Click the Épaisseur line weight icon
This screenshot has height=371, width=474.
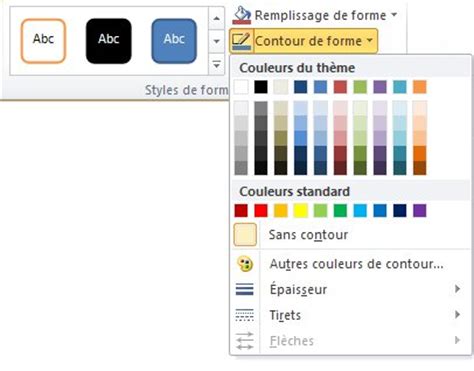tap(245, 289)
